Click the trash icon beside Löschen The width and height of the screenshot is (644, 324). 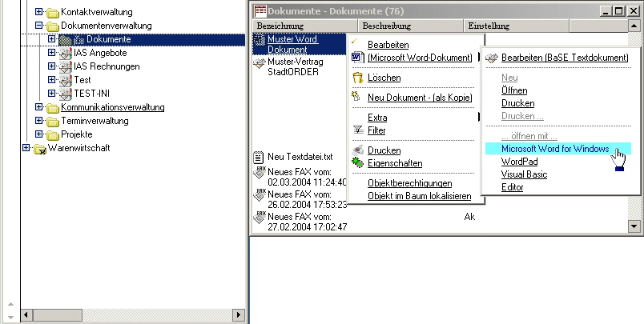(x=357, y=78)
